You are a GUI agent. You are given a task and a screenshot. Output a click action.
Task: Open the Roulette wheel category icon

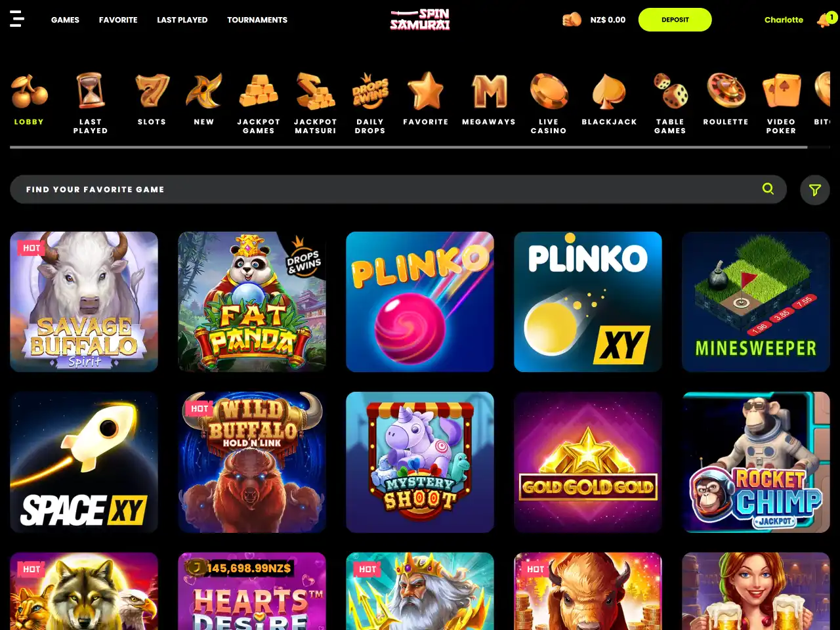pyautogui.click(x=726, y=91)
